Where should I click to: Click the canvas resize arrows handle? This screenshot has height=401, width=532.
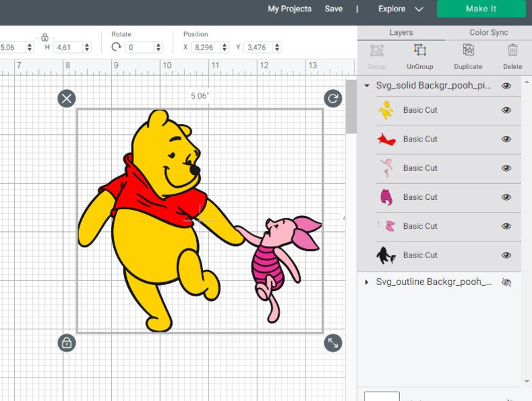pos(333,343)
